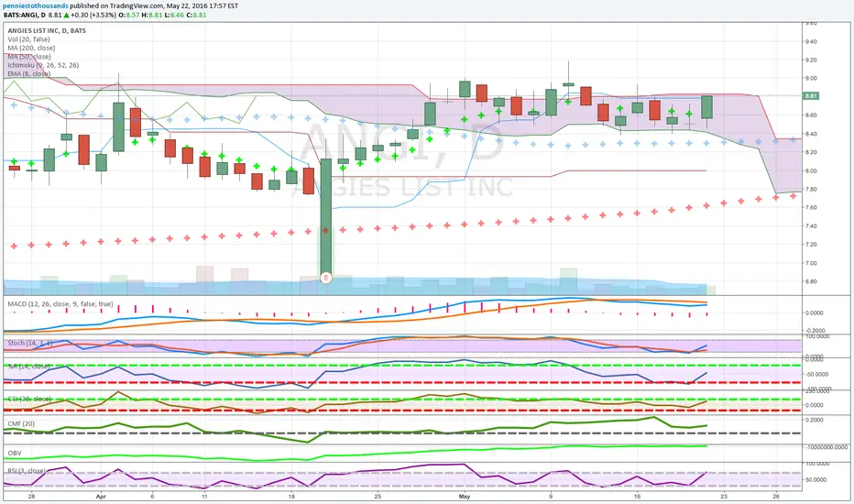
Task: Click the 25 date label on time axis
Action: pyautogui.click(x=378, y=497)
